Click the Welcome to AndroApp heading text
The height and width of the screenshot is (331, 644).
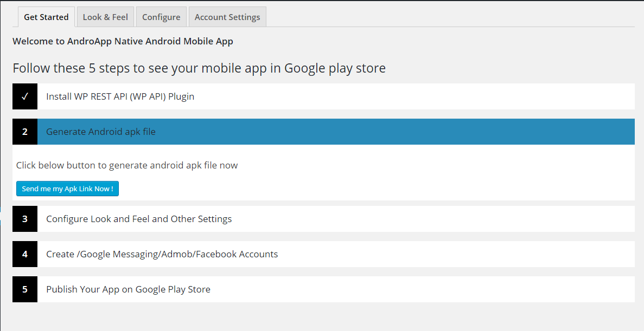(123, 41)
